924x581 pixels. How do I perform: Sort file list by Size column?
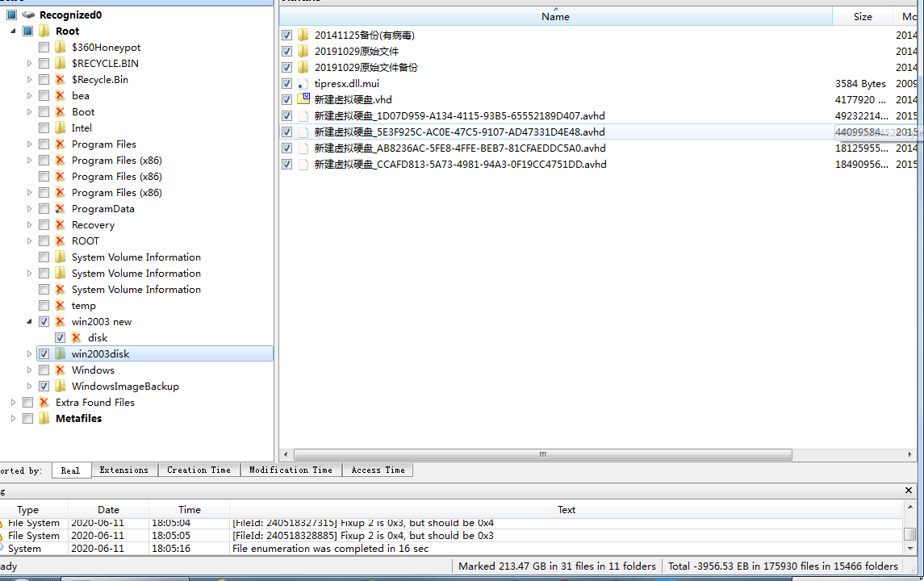tap(863, 16)
